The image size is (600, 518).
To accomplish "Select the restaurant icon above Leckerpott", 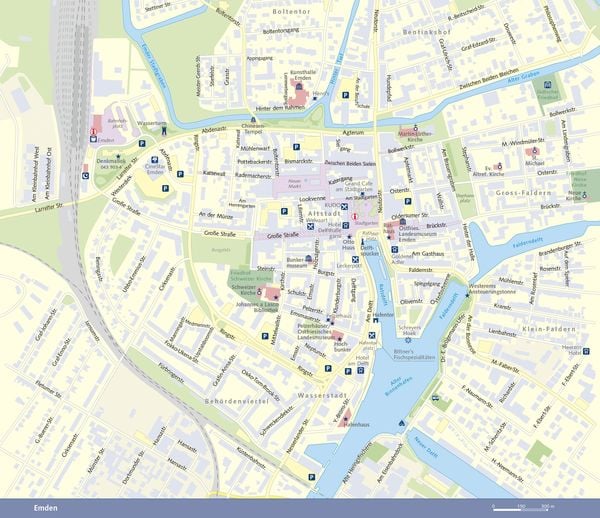I will pos(355,259).
